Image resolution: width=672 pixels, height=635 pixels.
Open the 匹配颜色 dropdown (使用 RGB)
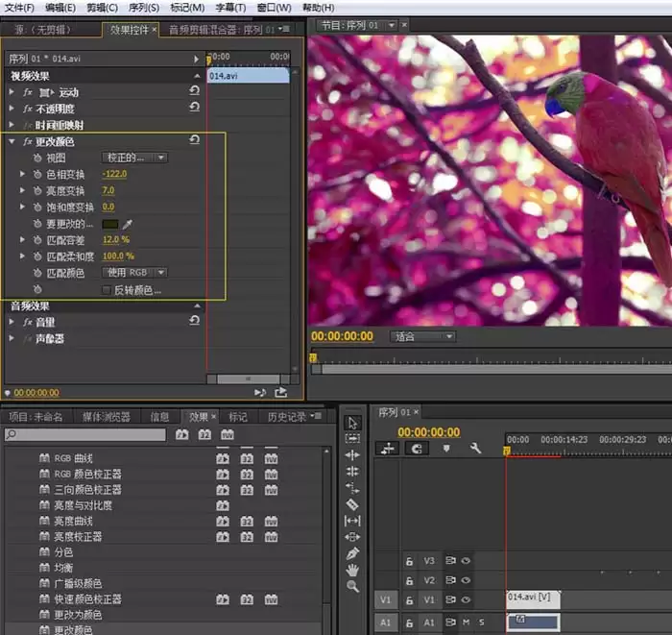134,272
